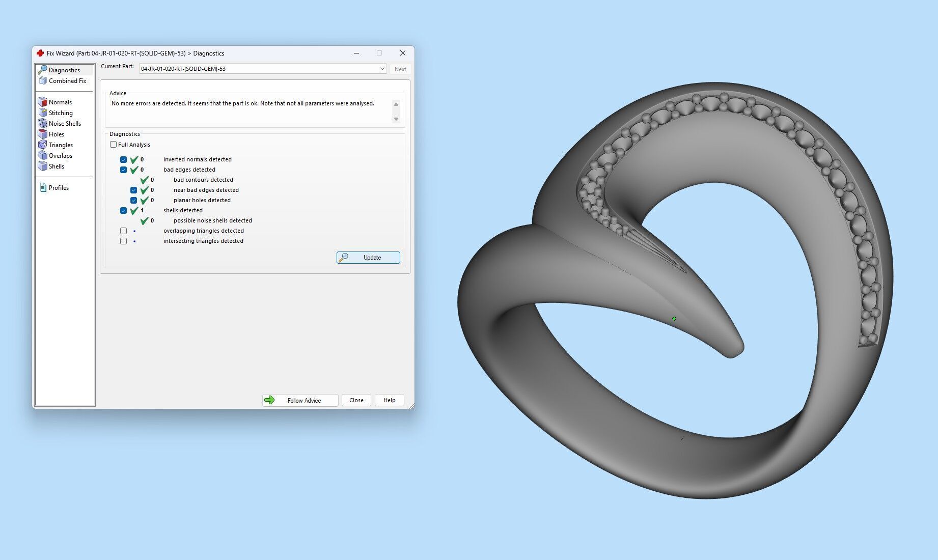Uncheck bad edges detected checkbox

pos(123,170)
